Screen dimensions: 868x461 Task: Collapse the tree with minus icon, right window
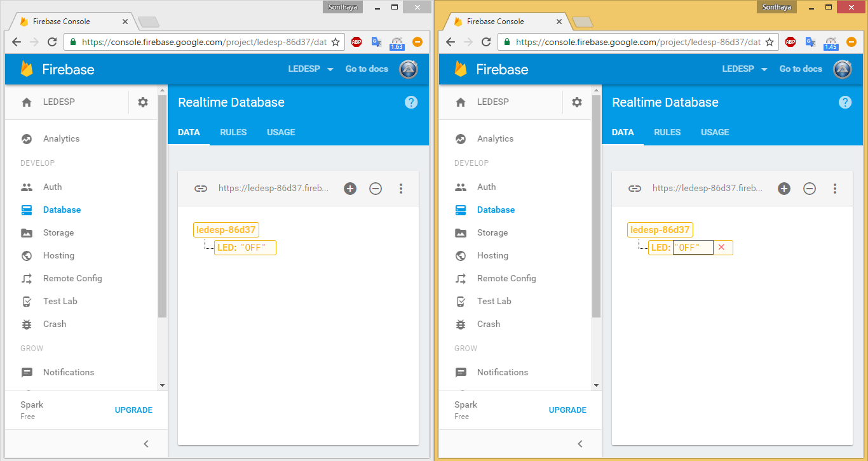point(810,189)
